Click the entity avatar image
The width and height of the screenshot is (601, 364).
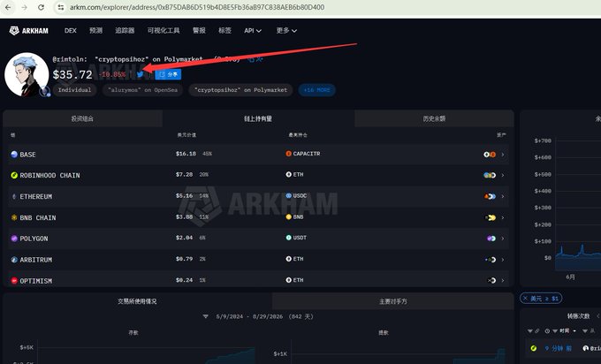point(27,74)
